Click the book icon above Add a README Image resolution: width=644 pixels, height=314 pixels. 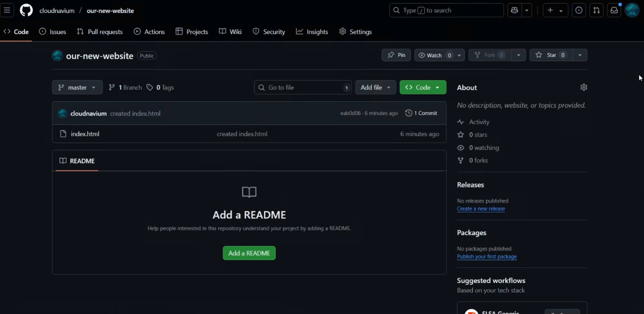(x=249, y=192)
